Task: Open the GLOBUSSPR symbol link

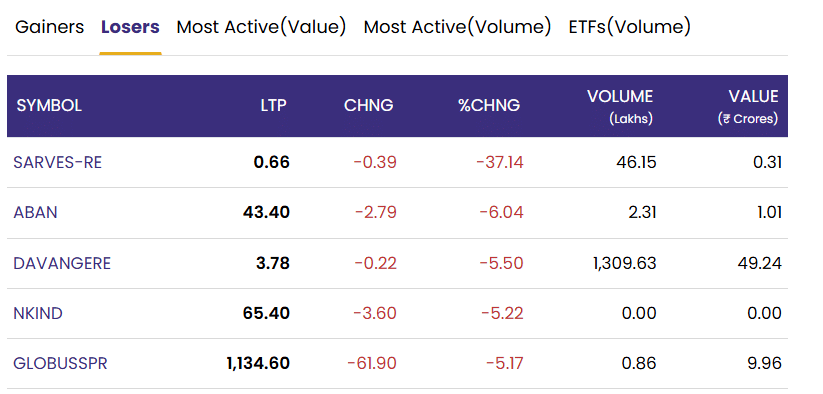Action: 60,363
